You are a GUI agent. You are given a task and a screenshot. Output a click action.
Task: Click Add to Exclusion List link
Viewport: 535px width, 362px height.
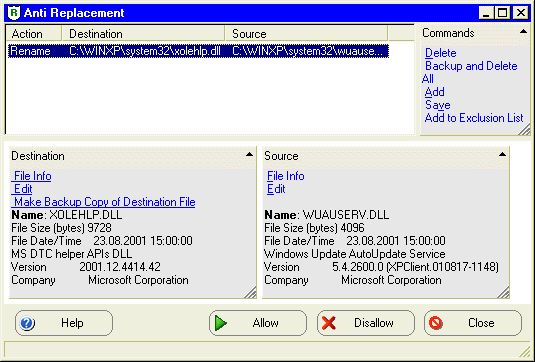click(x=474, y=118)
